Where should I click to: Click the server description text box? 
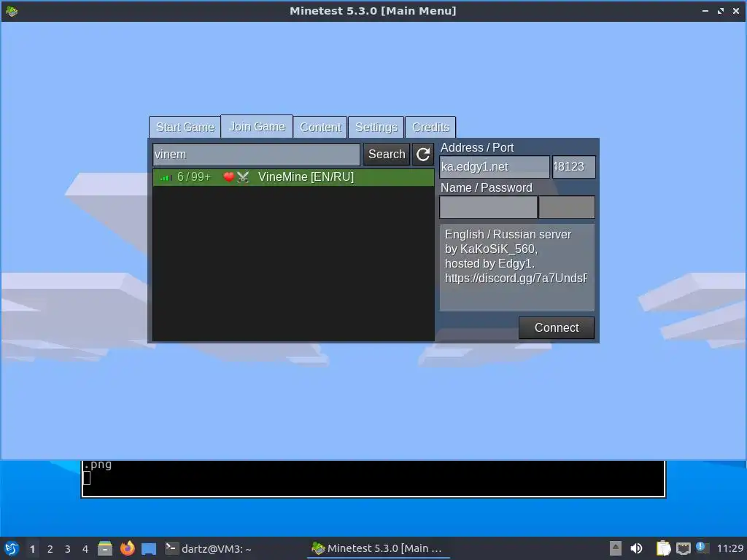click(x=517, y=268)
